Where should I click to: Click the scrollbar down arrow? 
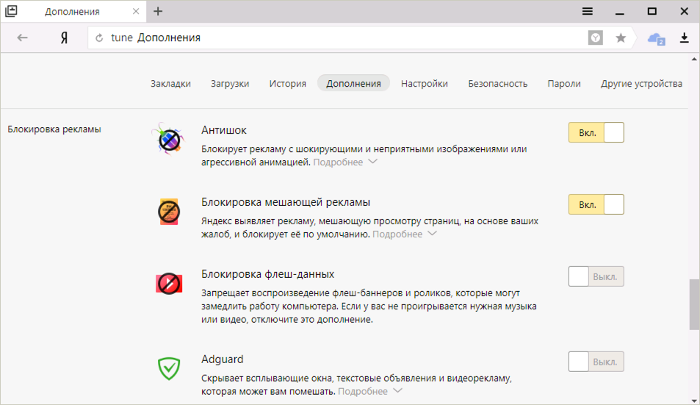pyautogui.click(x=694, y=400)
